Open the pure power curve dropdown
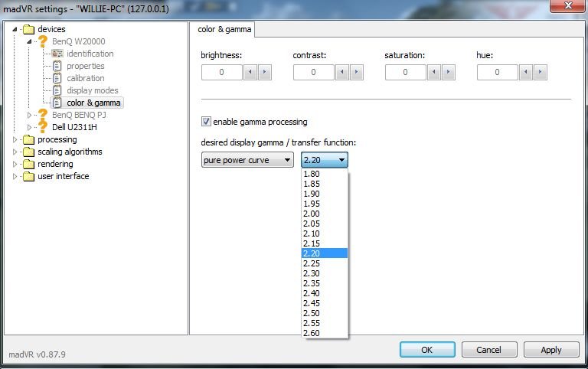Viewport: 588px width, 369px height. tap(247, 160)
